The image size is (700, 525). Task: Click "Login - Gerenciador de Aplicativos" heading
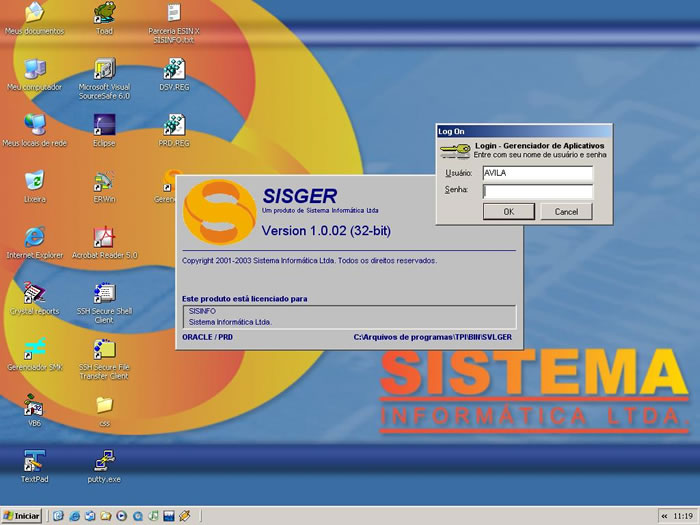pyautogui.click(x=539, y=146)
